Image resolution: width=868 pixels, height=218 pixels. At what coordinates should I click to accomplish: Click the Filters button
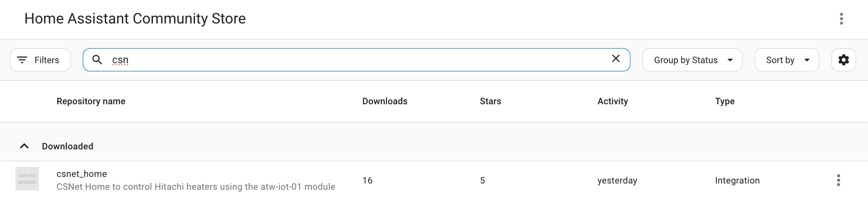(x=40, y=60)
